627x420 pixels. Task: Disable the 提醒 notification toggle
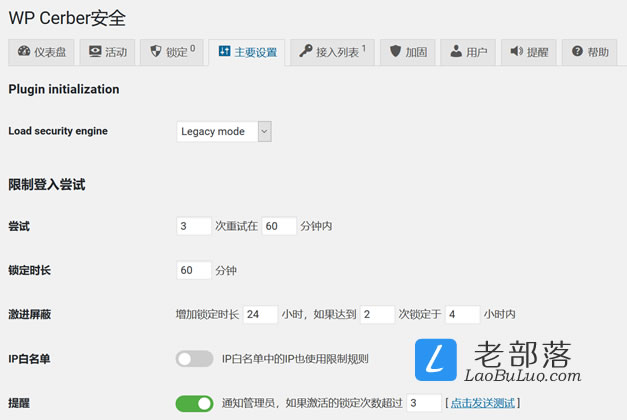point(194,403)
